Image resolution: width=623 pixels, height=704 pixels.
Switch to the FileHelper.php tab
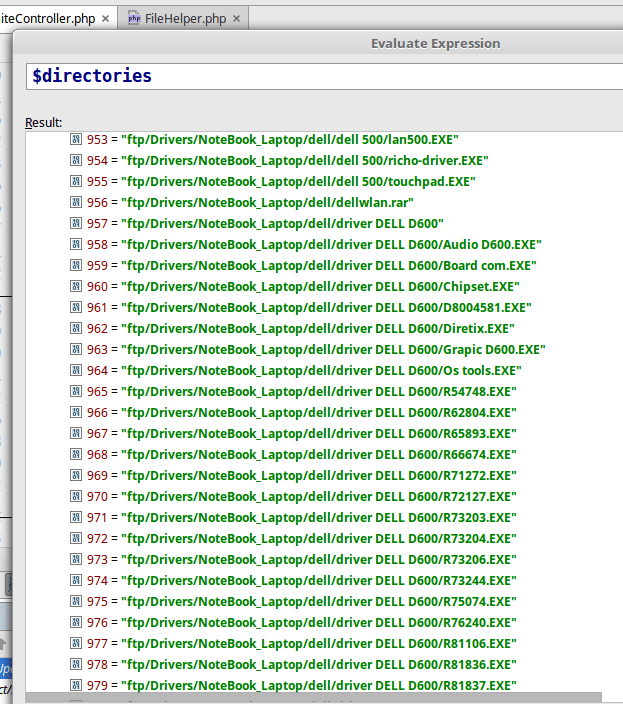[x=183, y=18]
